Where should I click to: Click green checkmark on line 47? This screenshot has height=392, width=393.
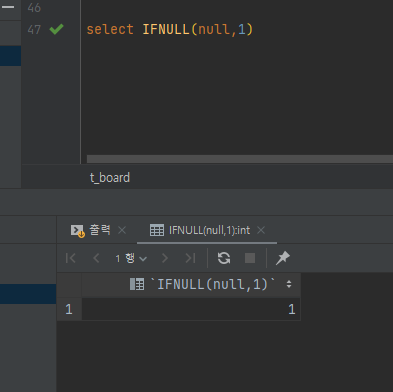(x=56, y=29)
